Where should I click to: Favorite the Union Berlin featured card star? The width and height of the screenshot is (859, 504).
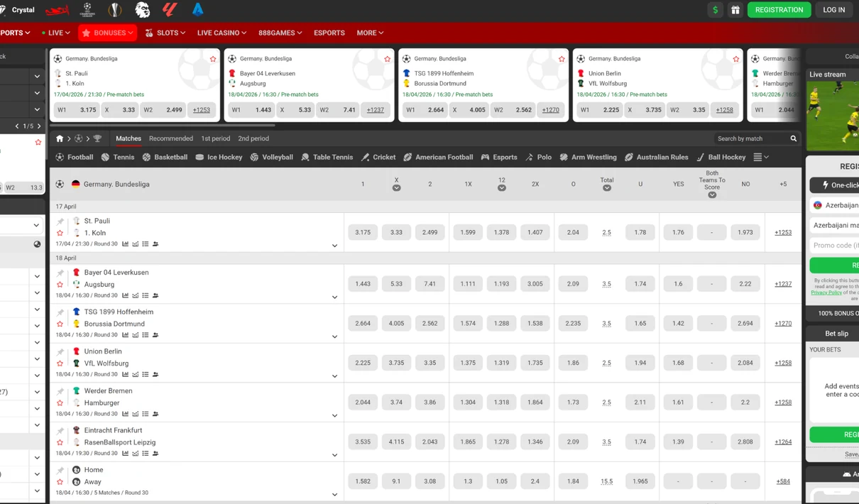point(736,59)
